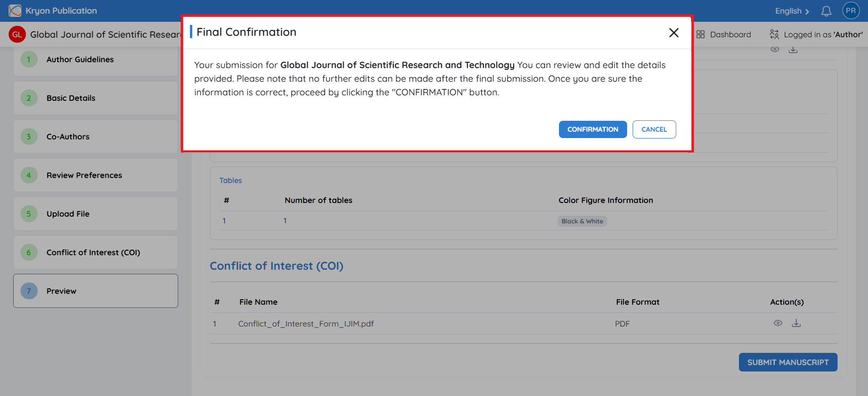This screenshot has height=396, width=868.
Task: Open the PR user profile avatar
Action: (851, 11)
